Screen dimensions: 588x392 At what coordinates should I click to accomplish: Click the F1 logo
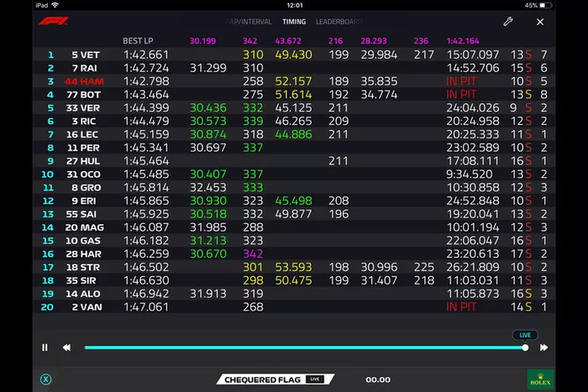tap(54, 21)
